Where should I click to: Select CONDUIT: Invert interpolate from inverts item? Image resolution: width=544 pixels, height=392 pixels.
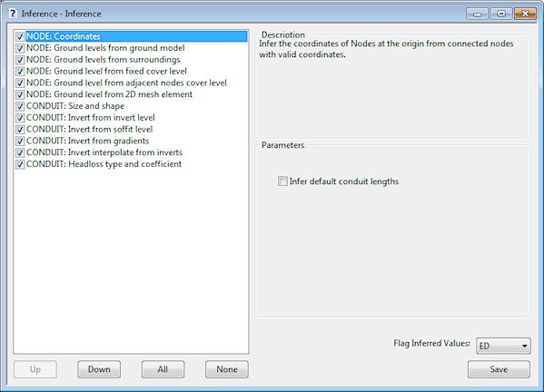[x=104, y=152]
